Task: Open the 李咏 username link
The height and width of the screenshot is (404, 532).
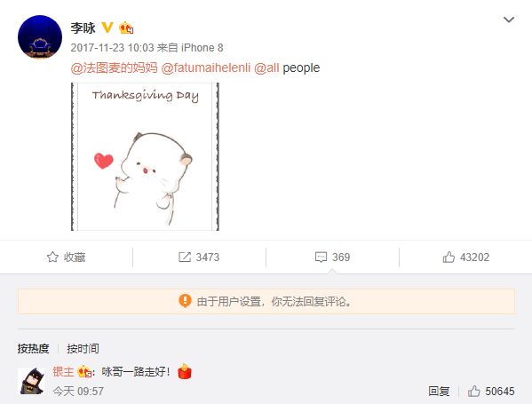Action: click(83, 28)
